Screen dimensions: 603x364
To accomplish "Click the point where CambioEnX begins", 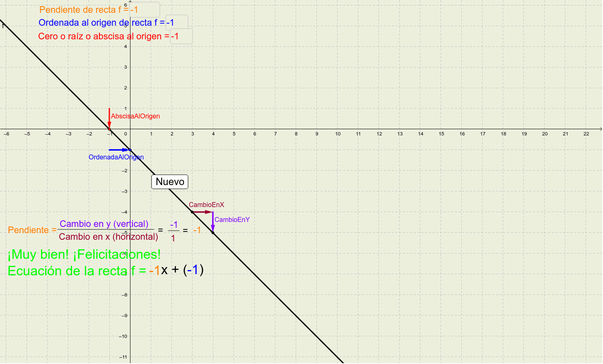I will [192, 211].
